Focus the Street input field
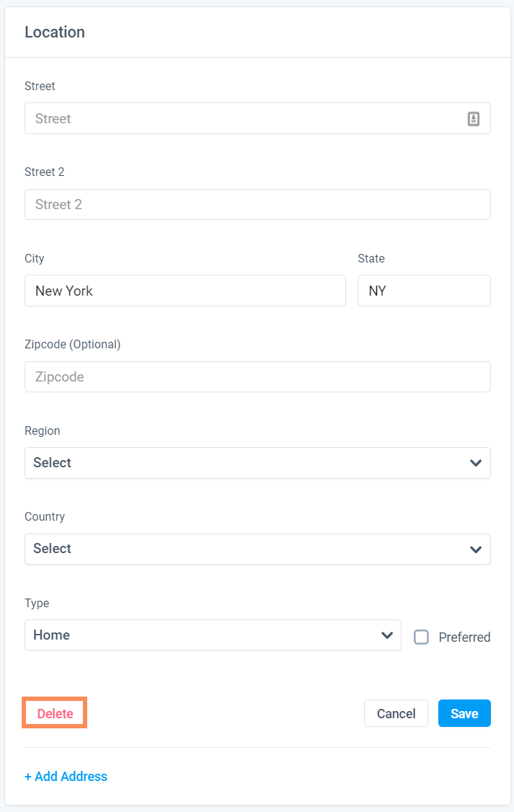 coord(257,118)
